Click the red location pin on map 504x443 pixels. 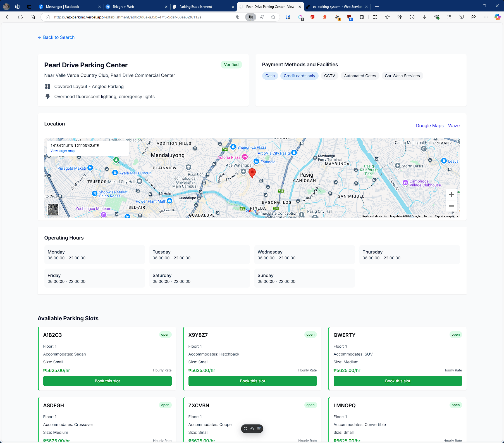pos(252,173)
